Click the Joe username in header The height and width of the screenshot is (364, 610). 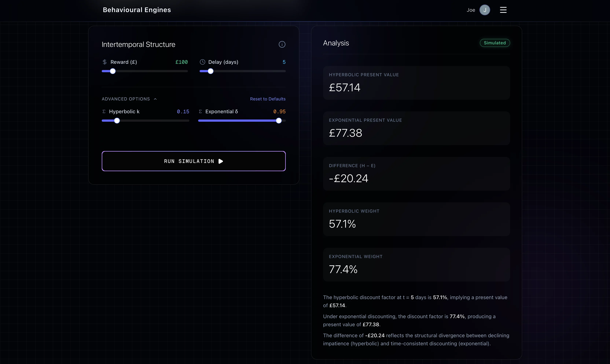pyautogui.click(x=471, y=10)
